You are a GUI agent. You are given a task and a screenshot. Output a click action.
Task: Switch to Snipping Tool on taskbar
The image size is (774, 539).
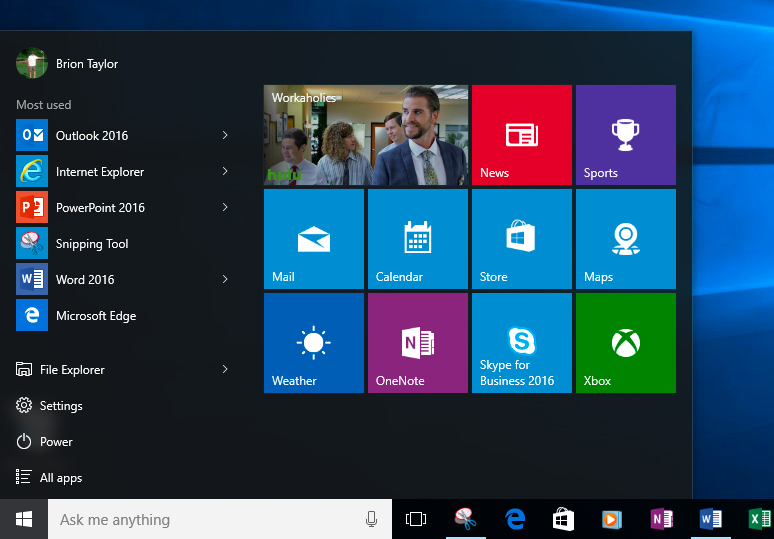[465, 519]
